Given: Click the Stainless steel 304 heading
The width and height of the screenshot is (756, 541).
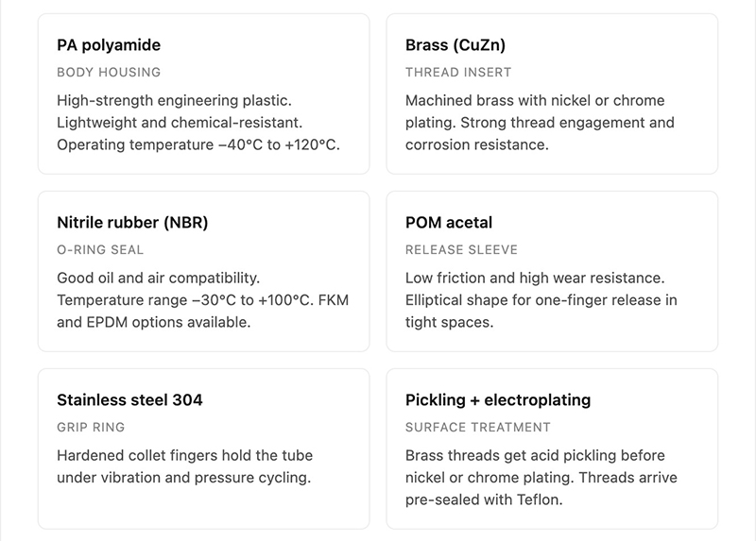Looking at the screenshot, I should pos(129,399).
